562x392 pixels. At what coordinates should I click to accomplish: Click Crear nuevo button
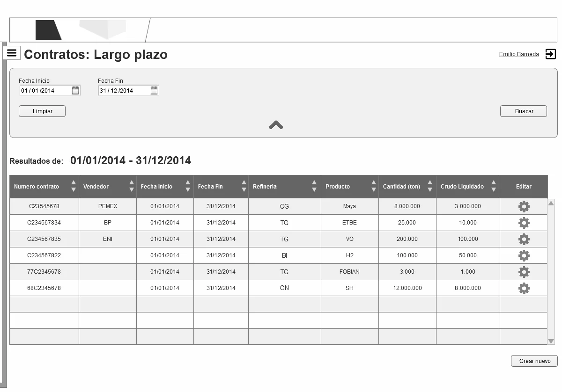[x=534, y=361]
